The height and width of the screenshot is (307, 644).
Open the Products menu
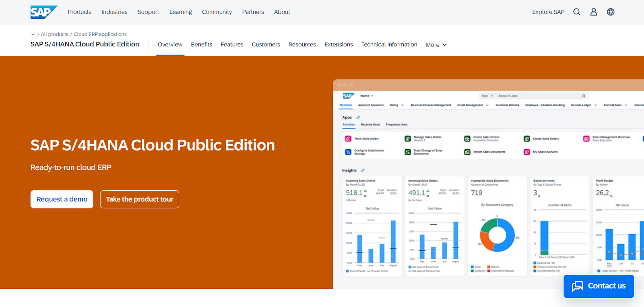pos(80,12)
